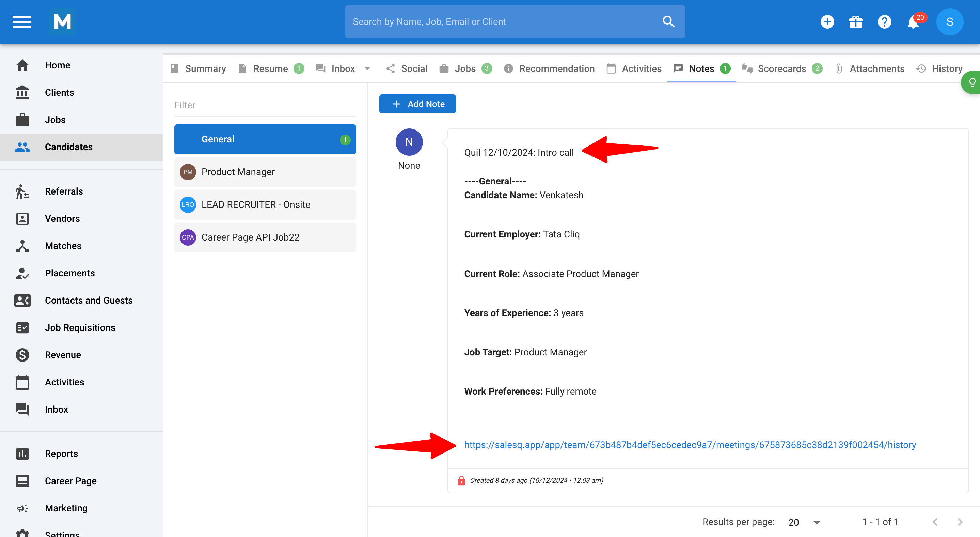Screen dimensions: 980x537
Task: Open the S user profile avatar
Action: pyautogui.click(x=950, y=22)
